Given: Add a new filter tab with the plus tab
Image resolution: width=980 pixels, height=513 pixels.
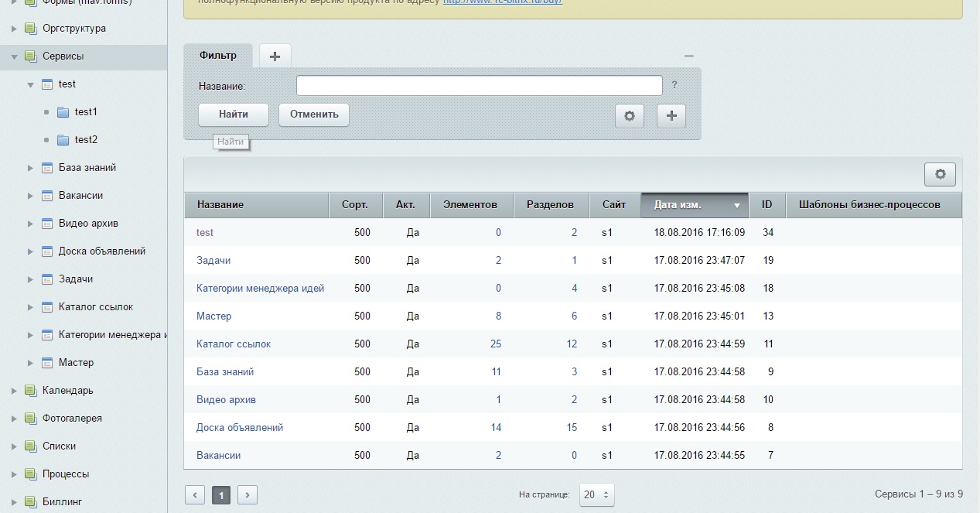Looking at the screenshot, I should click(x=275, y=56).
